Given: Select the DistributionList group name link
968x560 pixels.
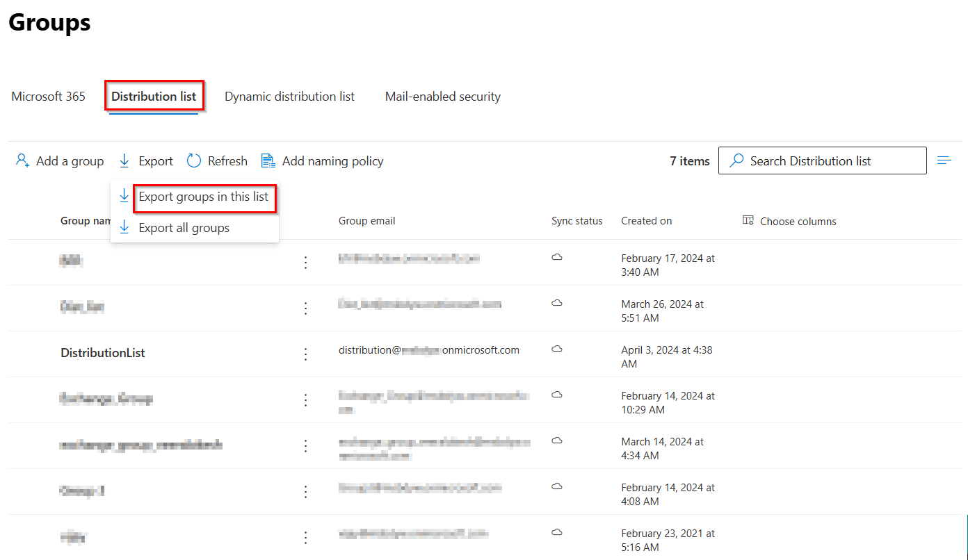Looking at the screenshot, I should click(102, 352).
